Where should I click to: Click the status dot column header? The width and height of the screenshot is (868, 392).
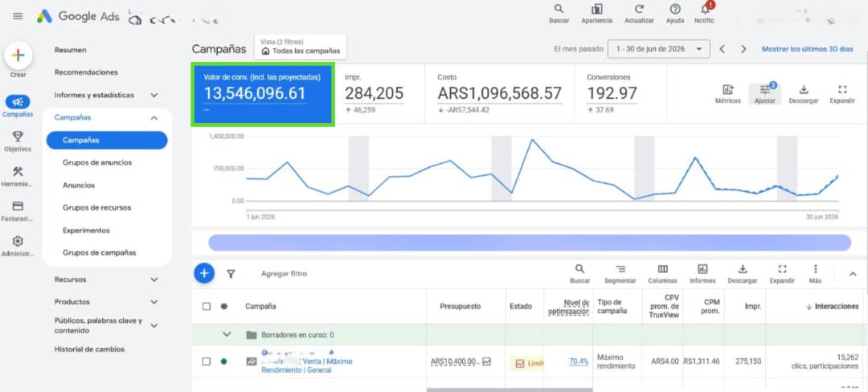point(223,306)
